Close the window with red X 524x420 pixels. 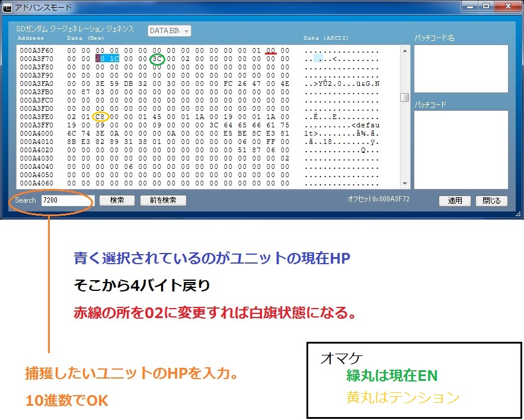(x=507, y=7)
